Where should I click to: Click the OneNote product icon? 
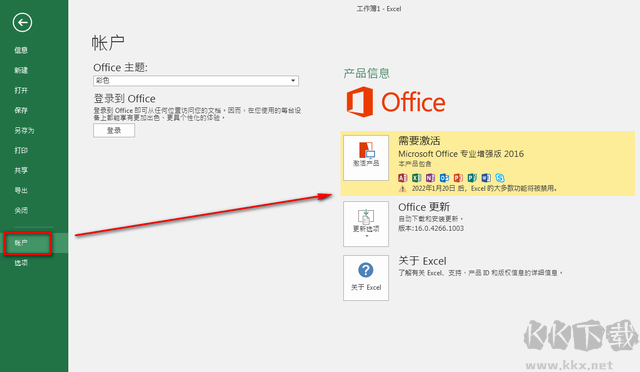coord(430,178)
